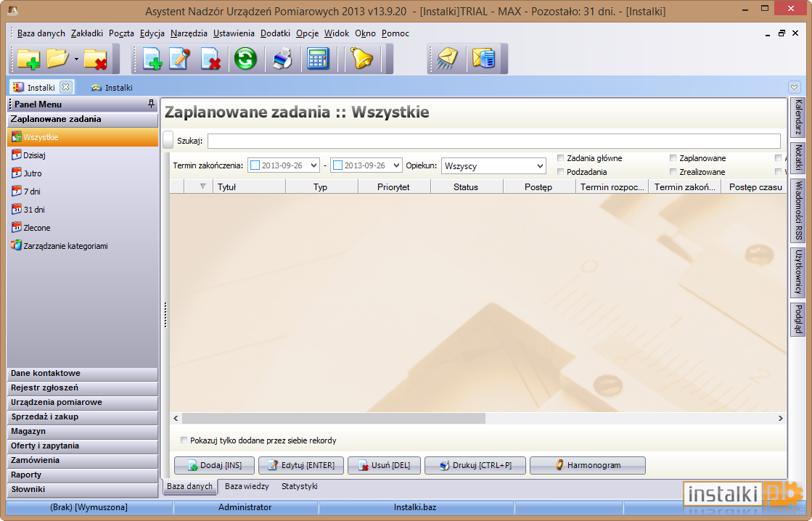Click the green refresh icon
Viewport: 812px width, 521px height.
245,59
